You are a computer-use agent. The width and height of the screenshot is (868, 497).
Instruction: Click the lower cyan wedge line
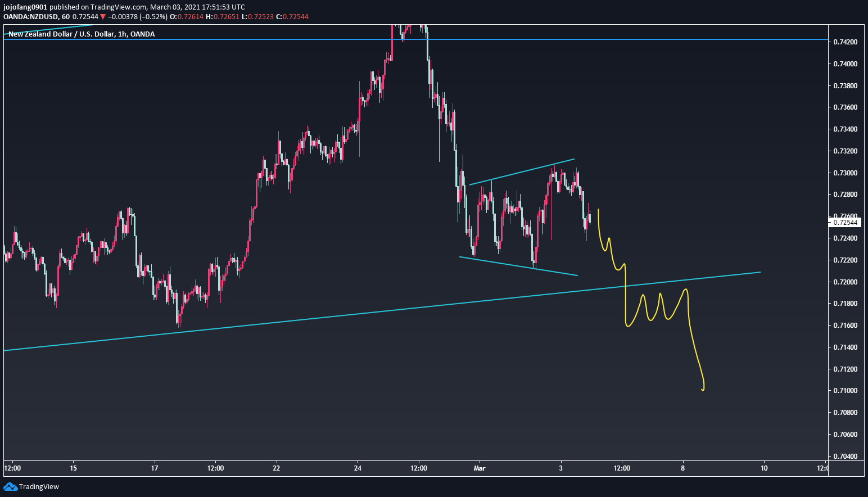point(518,266)
